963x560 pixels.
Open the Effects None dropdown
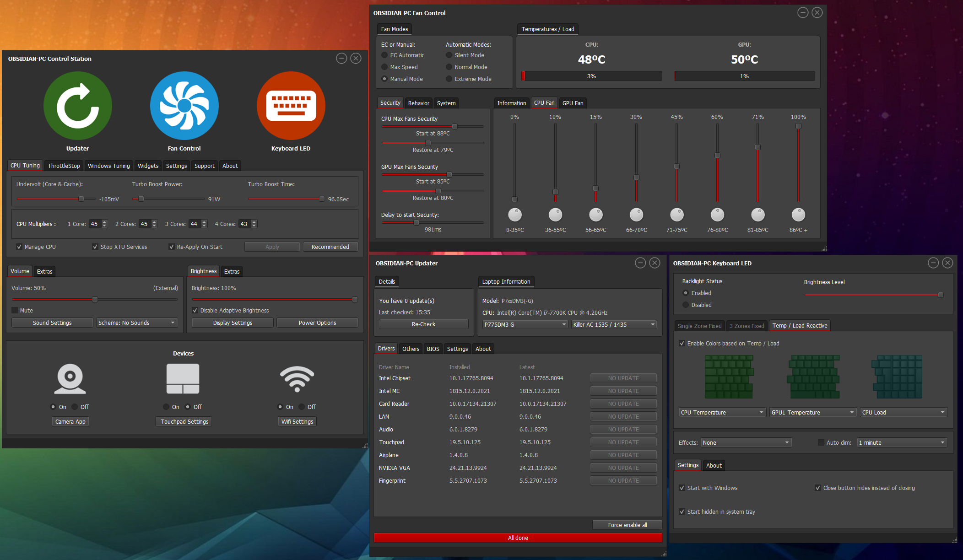click(746, 442)
